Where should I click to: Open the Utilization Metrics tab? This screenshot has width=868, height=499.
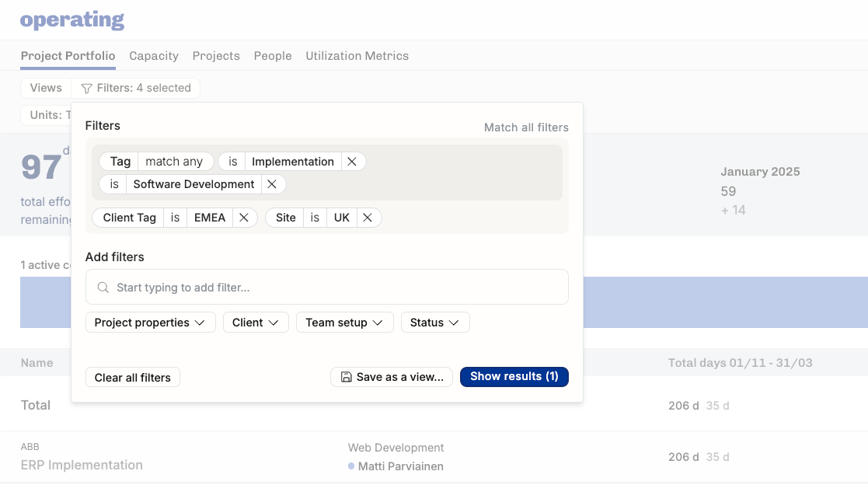pos(357,56)
